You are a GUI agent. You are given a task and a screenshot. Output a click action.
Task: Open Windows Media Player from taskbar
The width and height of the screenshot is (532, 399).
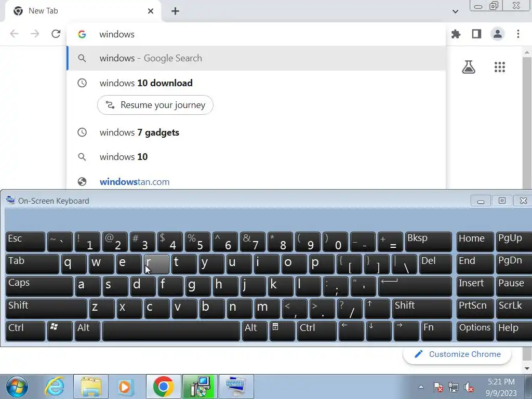point(125,387)
